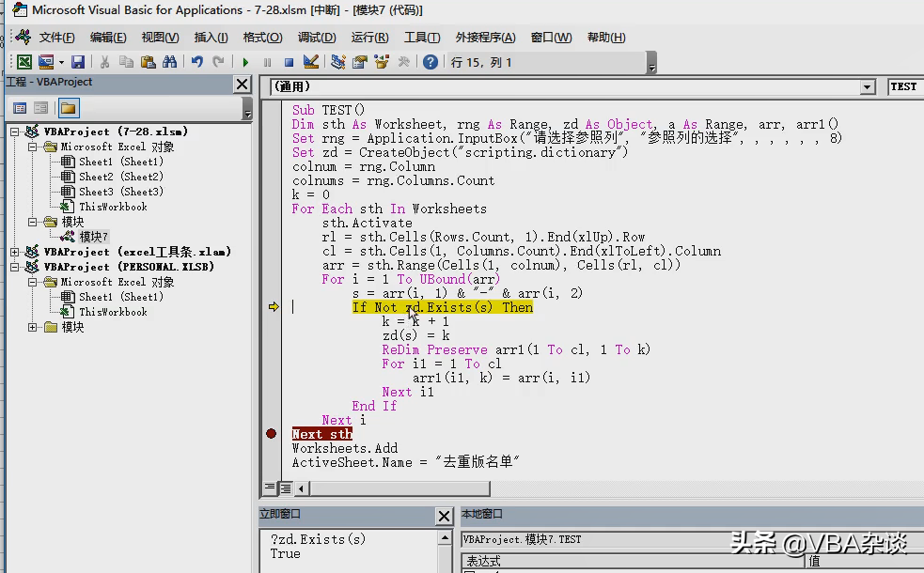Close the 工程 - VBAProject panel
This screenshot has width=924, height=573.
click(x=243, y=85)
